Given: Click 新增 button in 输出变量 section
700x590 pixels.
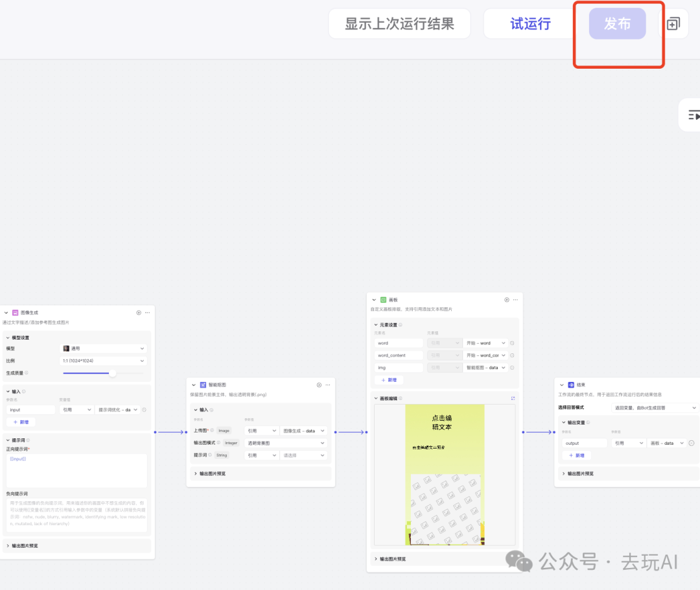Looking at the screenshot, I should [x=576, y=456].
